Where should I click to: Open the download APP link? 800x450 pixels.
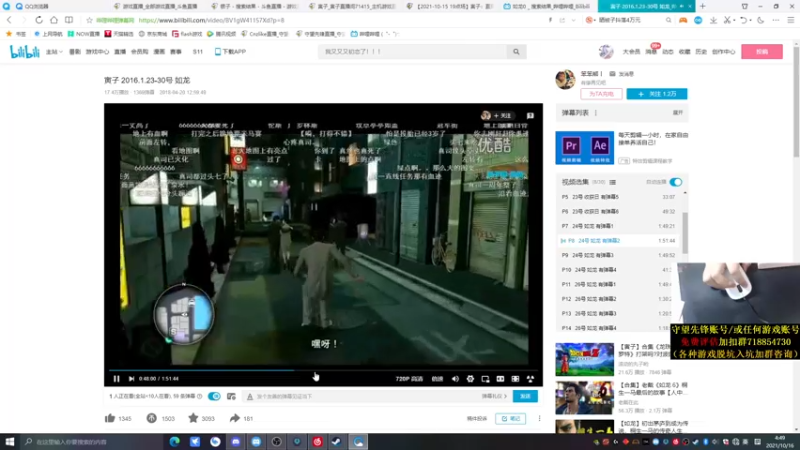230,52
